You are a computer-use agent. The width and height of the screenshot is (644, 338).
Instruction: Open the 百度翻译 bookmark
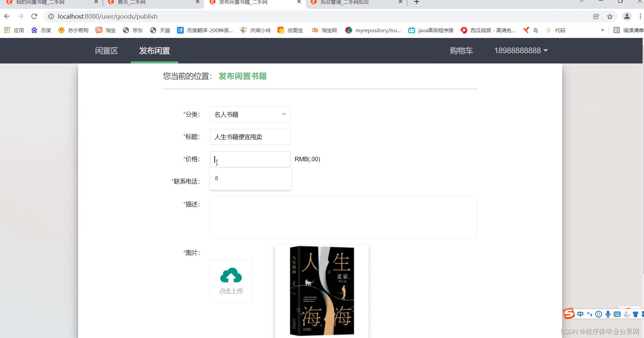click(205, 30)
